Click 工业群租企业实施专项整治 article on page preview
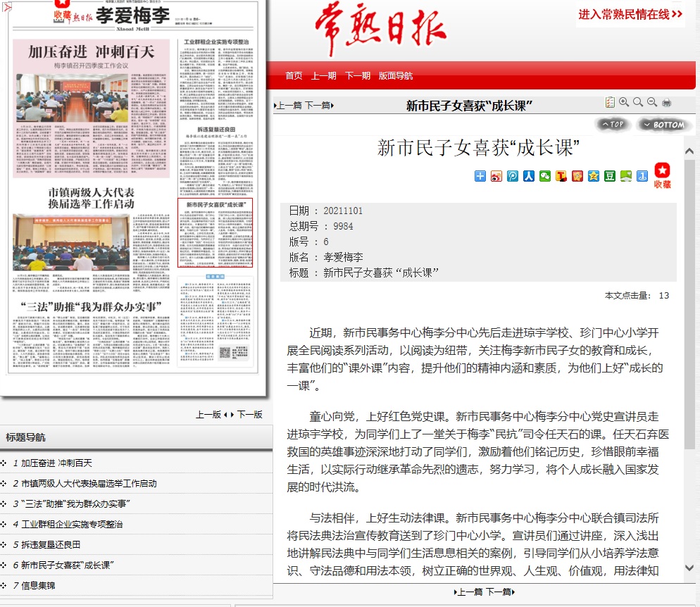This screenshot has width=700, height=607. coord(216,80)
